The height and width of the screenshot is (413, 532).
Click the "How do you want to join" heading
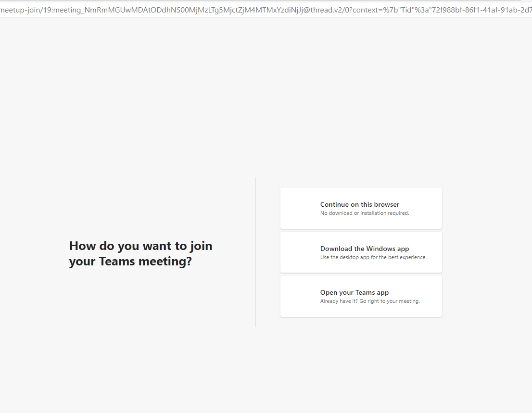coord(140,246)
